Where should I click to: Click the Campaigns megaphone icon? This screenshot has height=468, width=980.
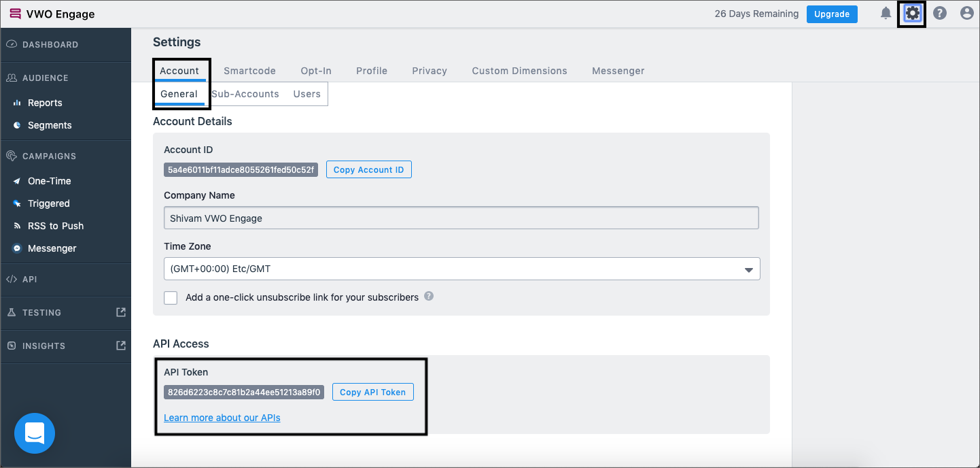(12, 156)
